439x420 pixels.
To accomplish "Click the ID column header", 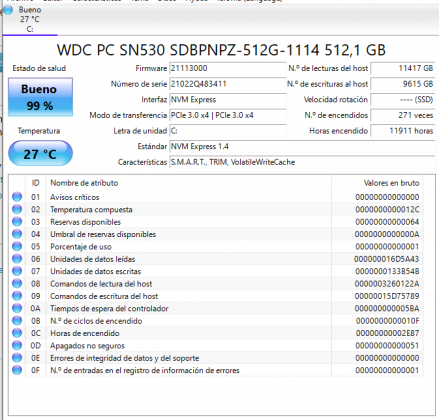I will point(36,183).
